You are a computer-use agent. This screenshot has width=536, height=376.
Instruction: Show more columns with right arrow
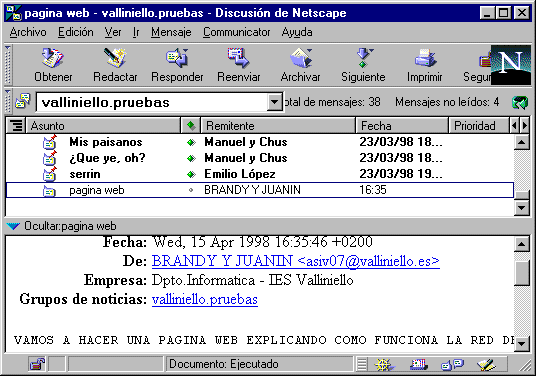[x=525, y=125]
